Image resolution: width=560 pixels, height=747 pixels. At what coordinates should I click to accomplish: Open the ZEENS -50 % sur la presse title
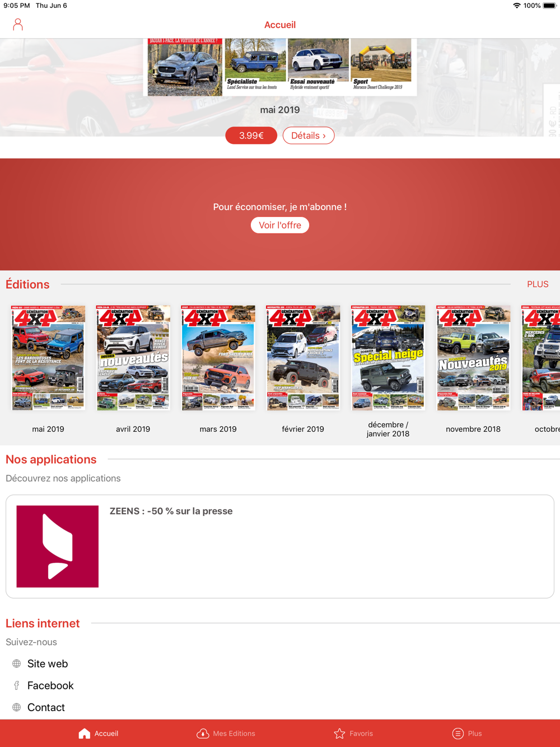(x=171, y=511)
